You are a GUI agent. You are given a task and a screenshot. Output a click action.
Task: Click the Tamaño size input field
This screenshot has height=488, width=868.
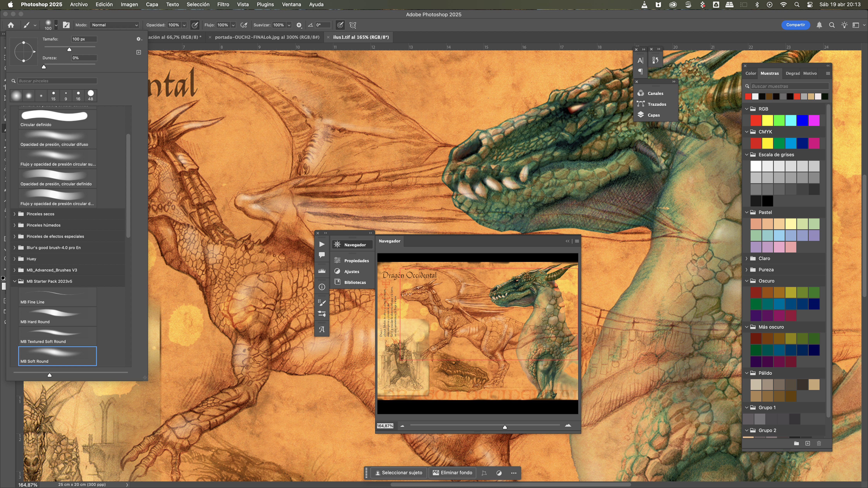84,39
